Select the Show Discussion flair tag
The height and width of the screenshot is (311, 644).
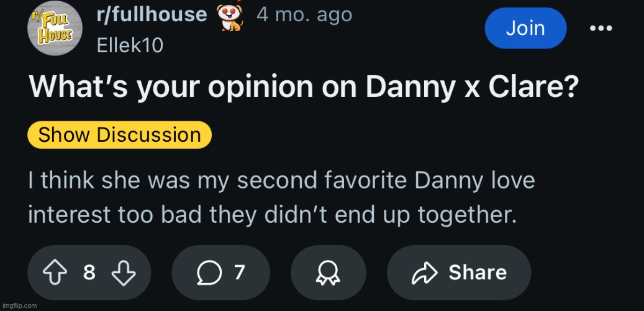pos(120,135)
